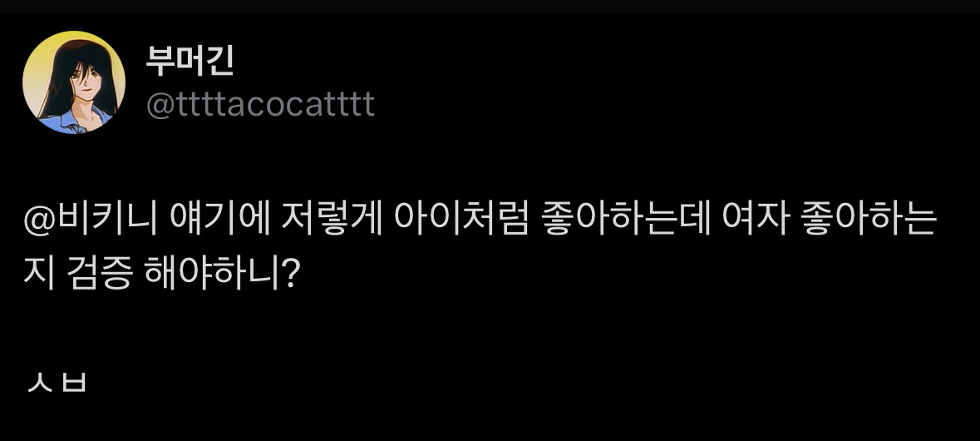
Task: Open the @ttttacocatttt handle link
Action: click(x=260, y=105)
